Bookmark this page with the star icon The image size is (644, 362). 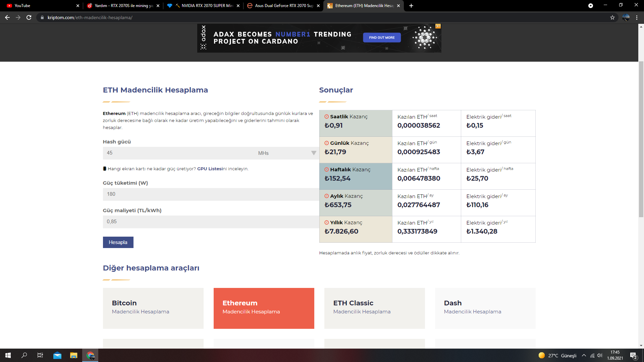coord(612,17)
